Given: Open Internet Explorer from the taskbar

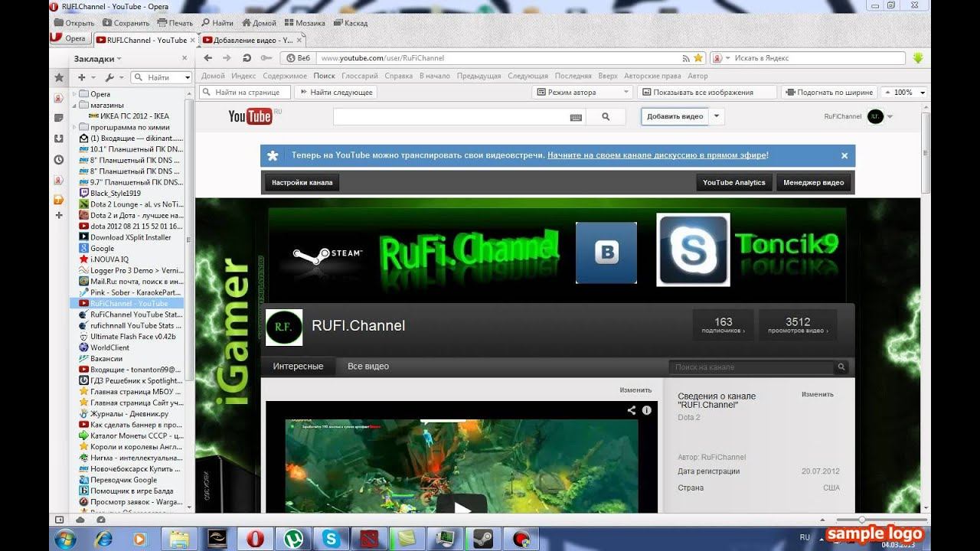Looking at the screenshot, I should tap(103, 539).
